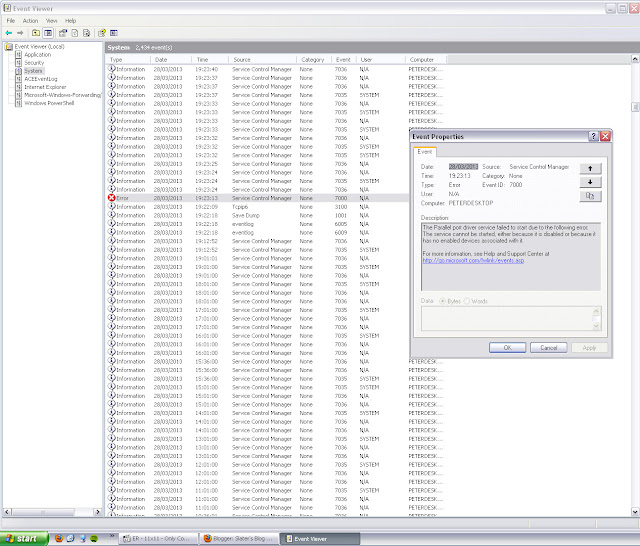Click the highlighted Date field value
Image resolution: width=640 pixels, height=546 pixels.
(463, 167)
